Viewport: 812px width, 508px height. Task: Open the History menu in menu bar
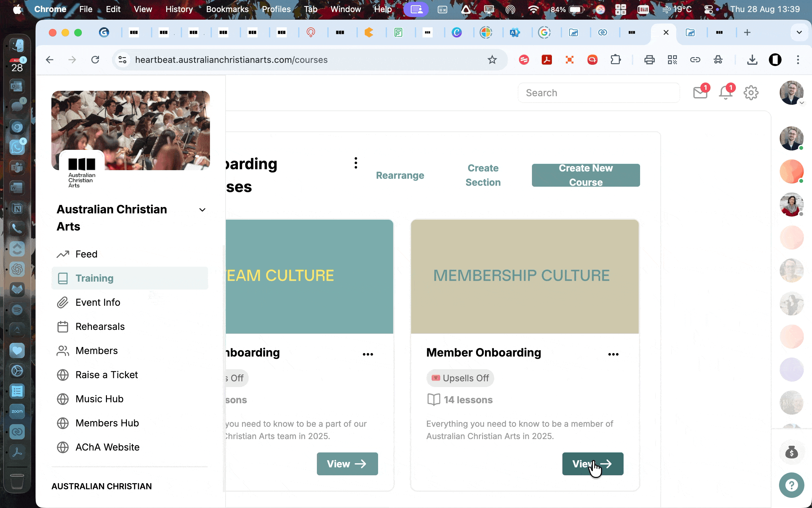click(x=179, y=9)
